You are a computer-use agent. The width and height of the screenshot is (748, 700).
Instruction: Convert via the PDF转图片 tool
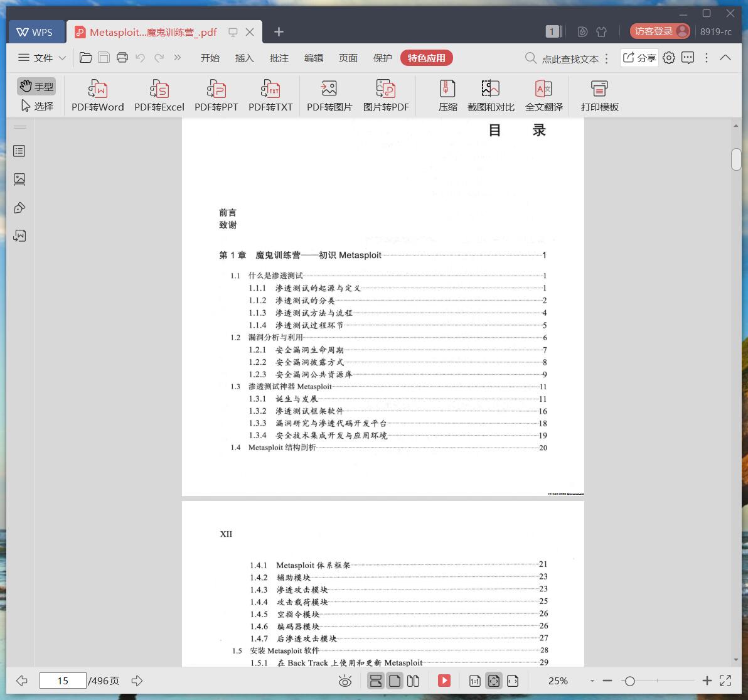(x=329, y=95)
